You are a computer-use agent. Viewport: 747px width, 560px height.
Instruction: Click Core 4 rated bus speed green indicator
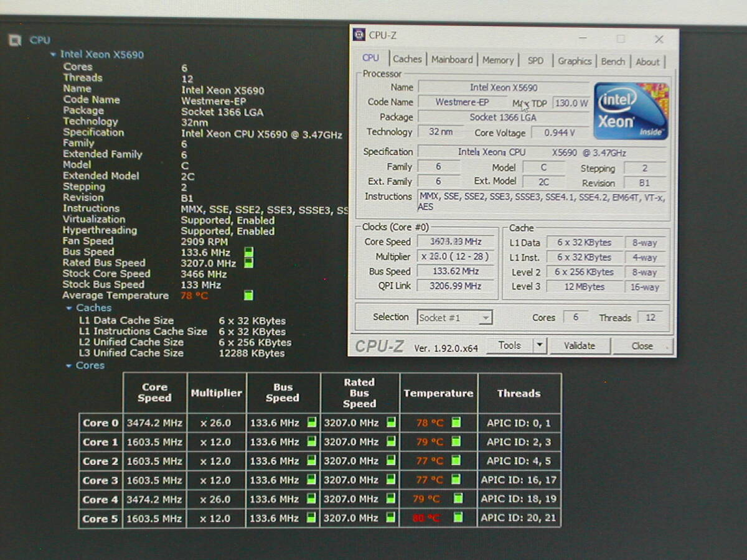tap(391, 499)
